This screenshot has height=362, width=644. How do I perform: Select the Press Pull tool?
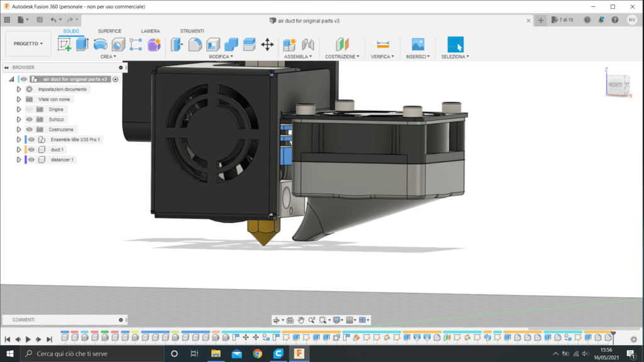[177, 45]
